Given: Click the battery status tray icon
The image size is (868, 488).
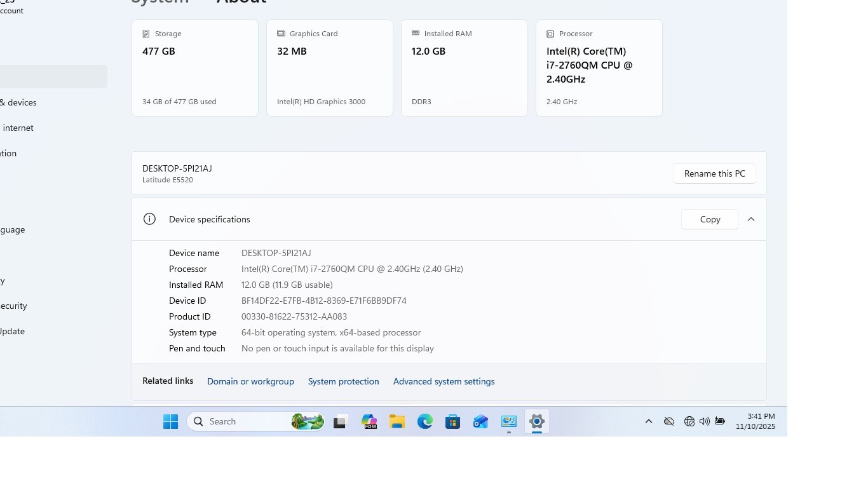Looking at the screenshot, I should (720, 421).
